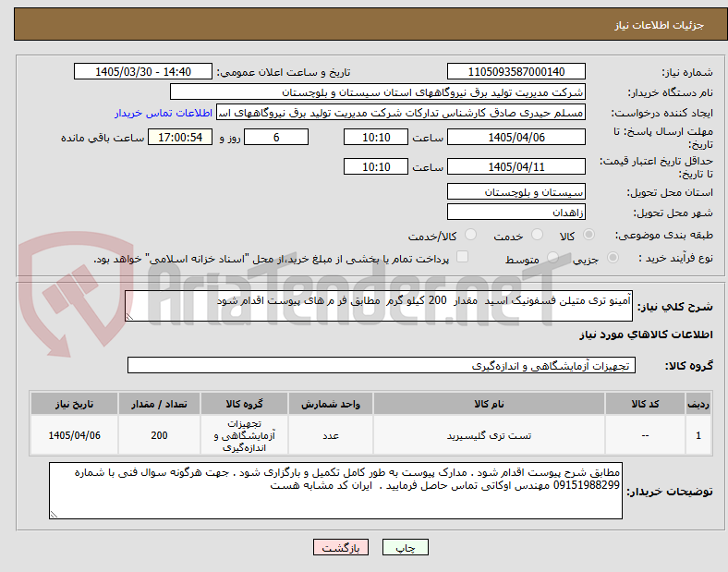Click the goods group field تجهیزات آزمایشگاهی
This screenshot has width=728, height=572.
382,365
